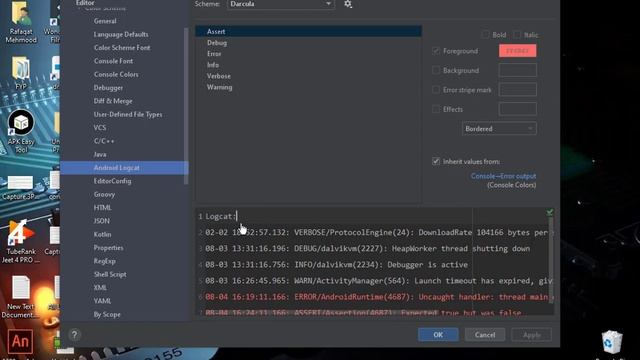
Task: Click the Background color swatch
Action: click(x=518, y=70)
